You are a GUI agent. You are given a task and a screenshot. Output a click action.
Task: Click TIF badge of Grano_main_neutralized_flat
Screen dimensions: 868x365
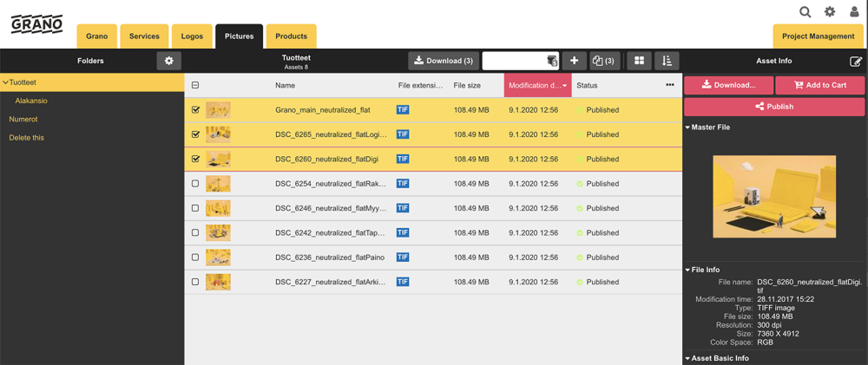(x=403, y=110)
